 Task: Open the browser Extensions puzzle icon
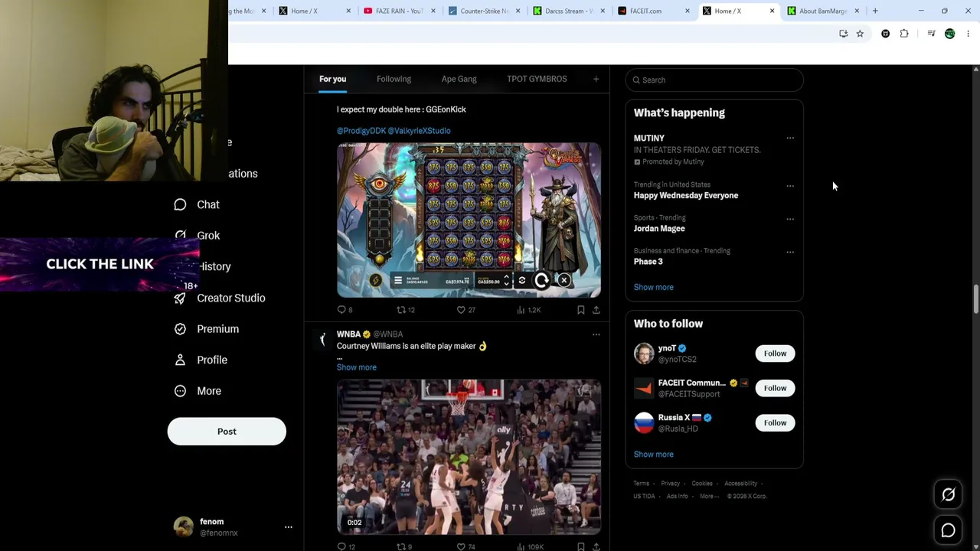(904, 34)
